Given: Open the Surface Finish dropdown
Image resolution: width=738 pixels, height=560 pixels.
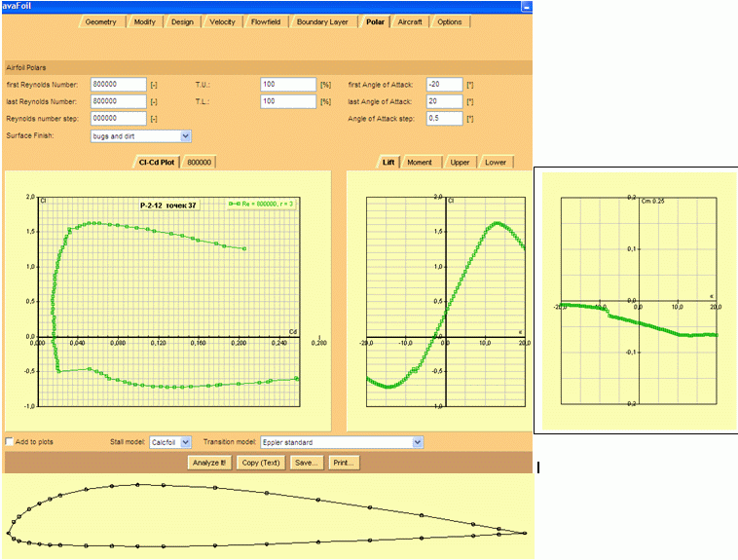Looking at the screenshot, I should tap(141, 136).
